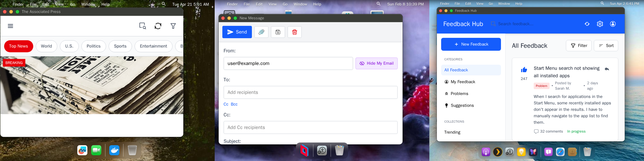Viewport: 644px width, 161px height.
Task: Delete the message with trash icon
Action: (x=295, y=32)
